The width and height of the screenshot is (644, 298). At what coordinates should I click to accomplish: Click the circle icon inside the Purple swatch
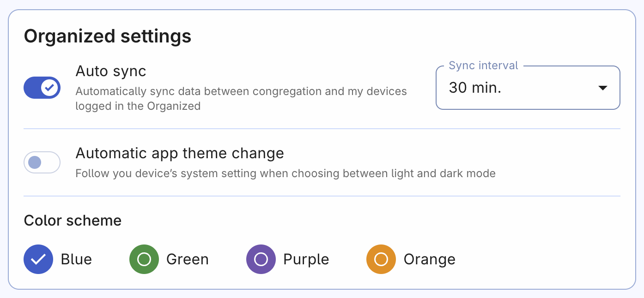pyautogui.click(x=261, y=259)
